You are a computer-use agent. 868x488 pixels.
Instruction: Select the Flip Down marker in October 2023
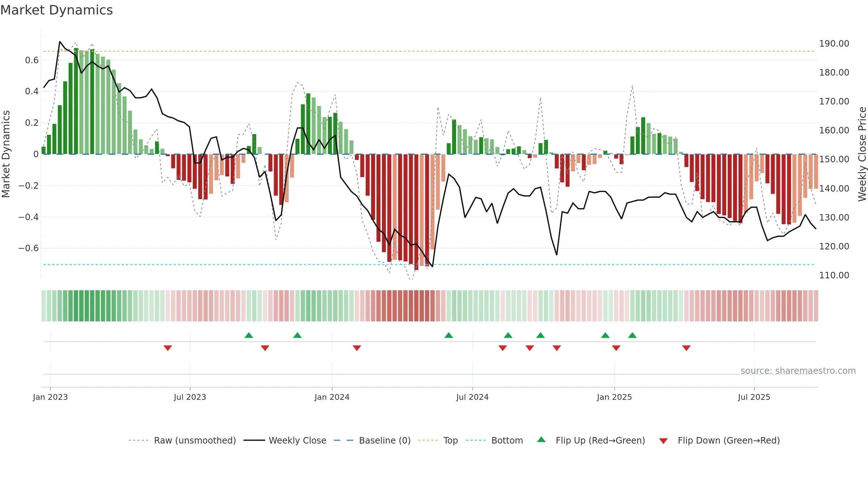[x=265, y=348]
